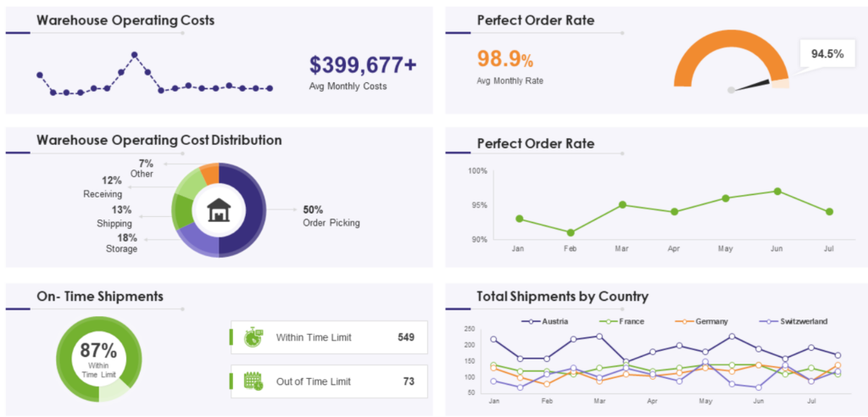The width and height of the screenshot is (868, 417).
Task: Click the gauge needle pivot on Perfect Order Rate
Action: tap(732, 90)
